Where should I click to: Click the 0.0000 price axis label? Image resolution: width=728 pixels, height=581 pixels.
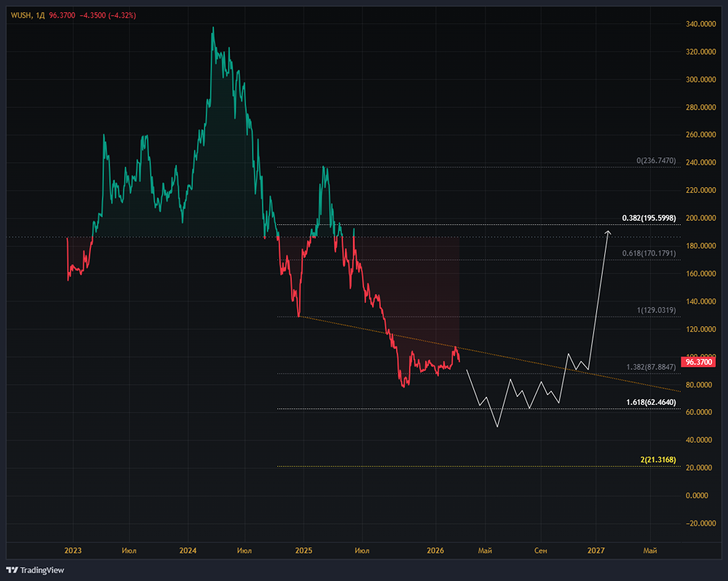click(697, 496)
